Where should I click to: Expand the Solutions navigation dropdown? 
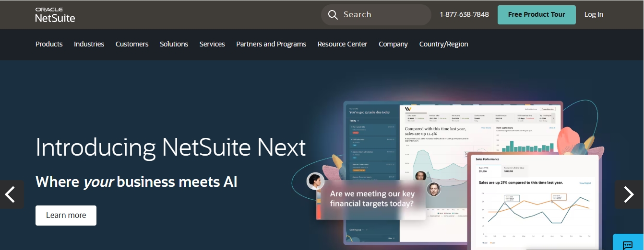(174, 44)
